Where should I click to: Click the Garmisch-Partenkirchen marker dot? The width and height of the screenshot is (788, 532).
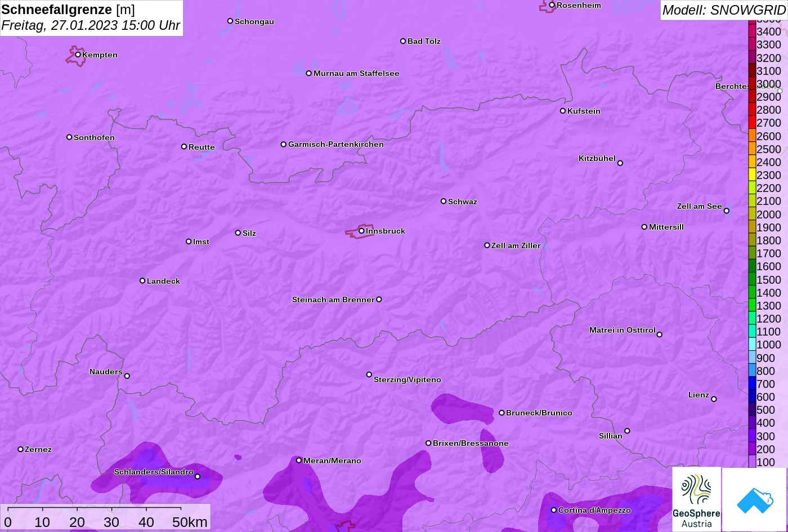pyautogui.click(x=284, y=144)
